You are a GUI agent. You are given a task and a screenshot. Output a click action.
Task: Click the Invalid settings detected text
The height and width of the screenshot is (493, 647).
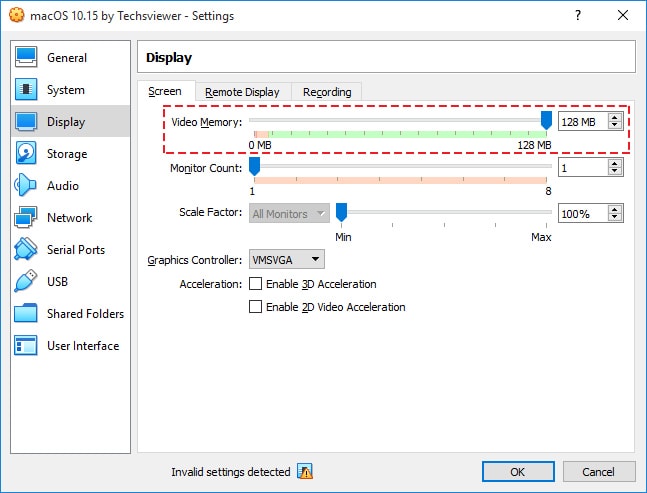tap(231, 472)
